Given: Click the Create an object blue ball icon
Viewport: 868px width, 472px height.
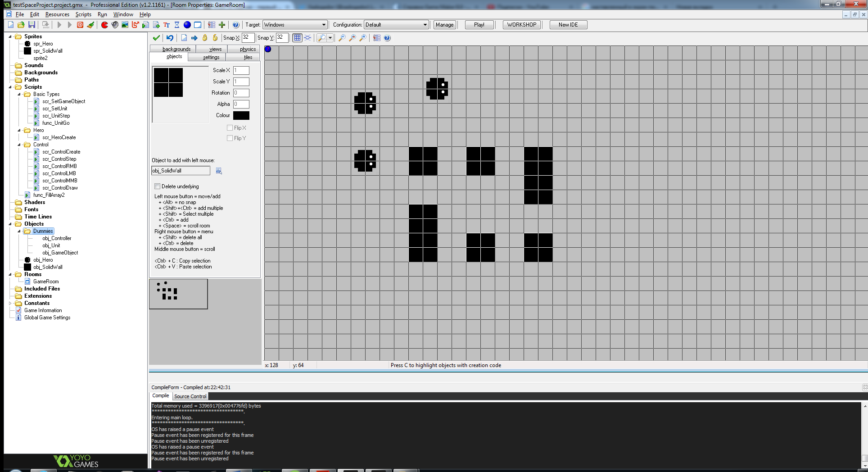Looking at the screenshot, I should pos(187,25).
